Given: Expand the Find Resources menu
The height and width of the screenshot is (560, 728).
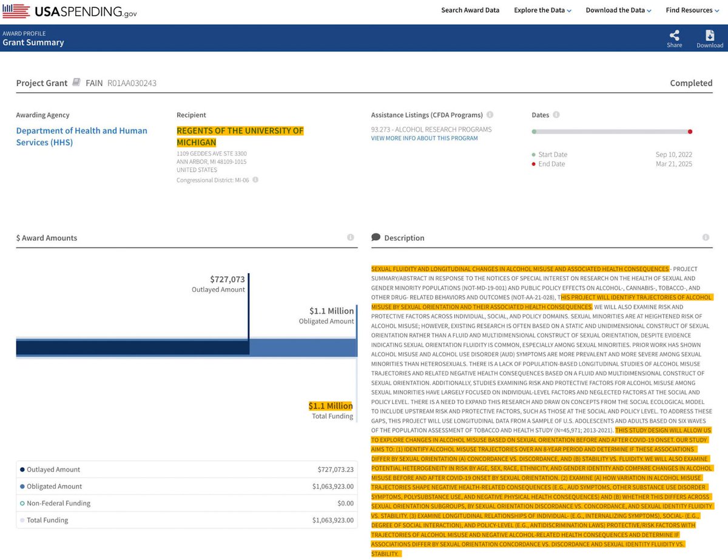Looking at the screenshot, I should pyautogui.click(x=693, y=10).
